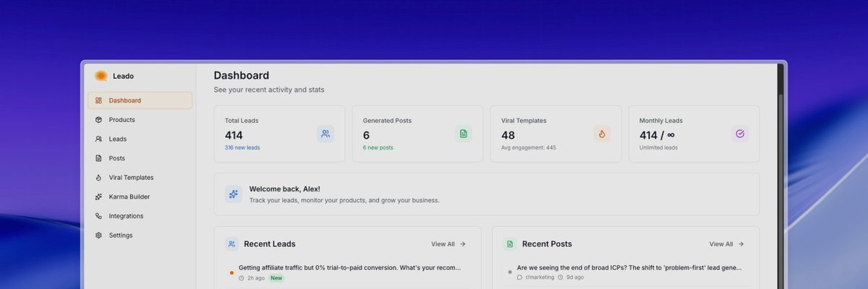
Task: Click the '316 new leads' text
Action: [242, 147]
